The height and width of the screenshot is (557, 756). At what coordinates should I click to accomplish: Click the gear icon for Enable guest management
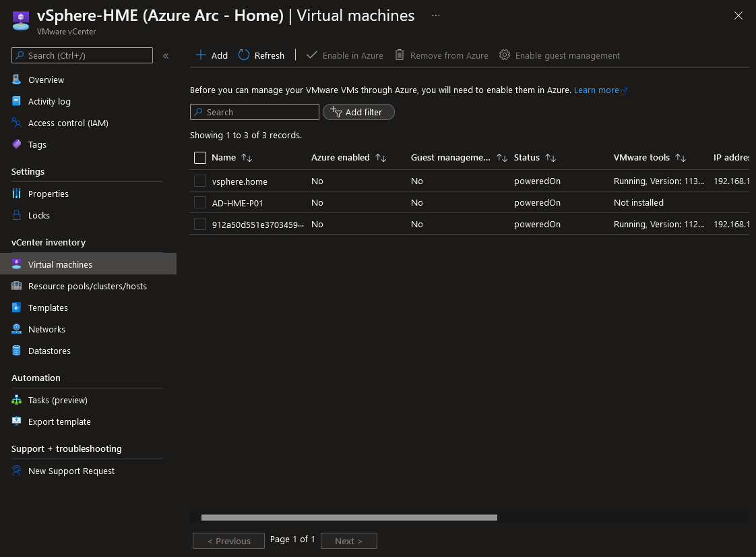(x=504, y=55)
